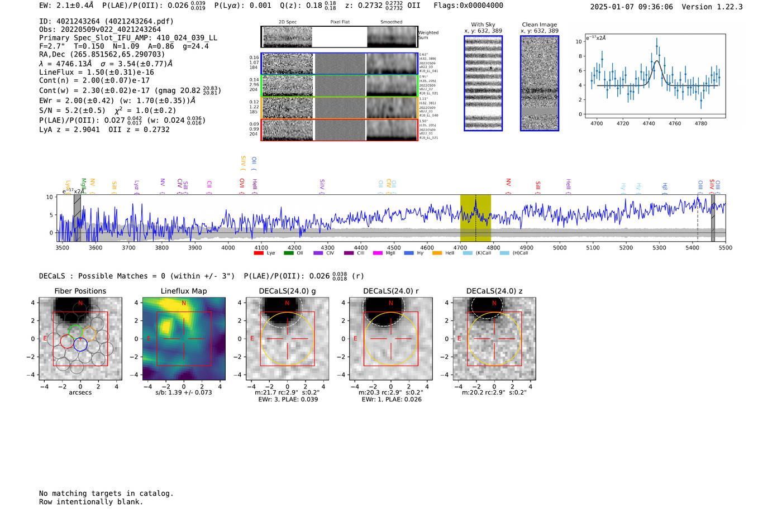Click the red fiber circle in Fiber Positions

67,341
